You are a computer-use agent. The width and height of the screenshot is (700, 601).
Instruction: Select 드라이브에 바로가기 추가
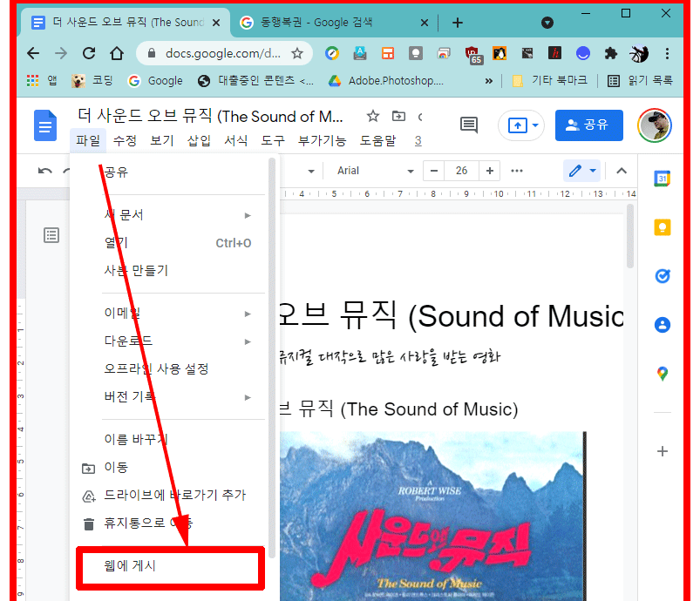pos(170,496)
